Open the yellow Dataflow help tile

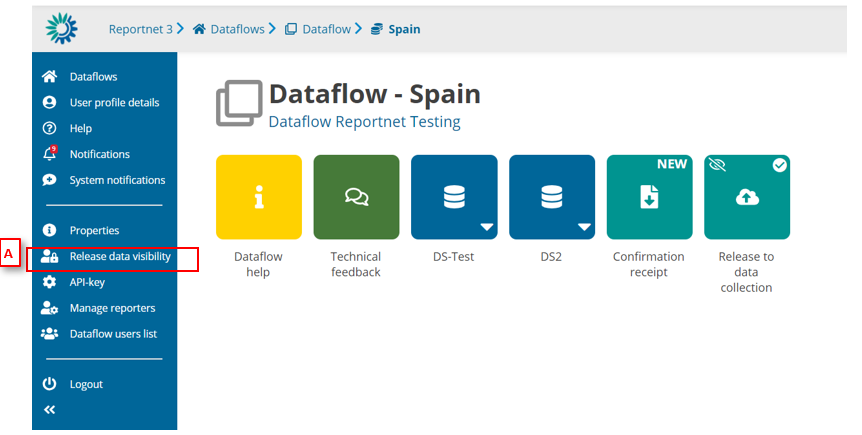coord(258,197)
